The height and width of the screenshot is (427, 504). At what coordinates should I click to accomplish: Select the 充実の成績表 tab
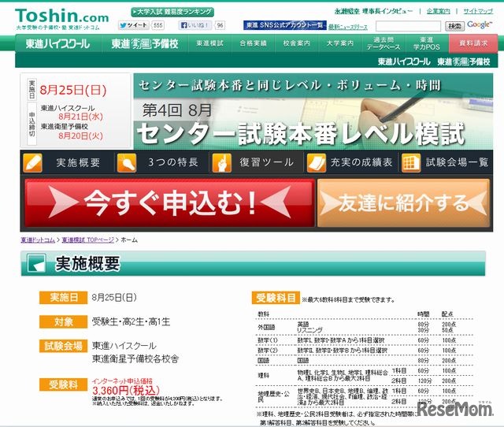[x=350, y=163]
